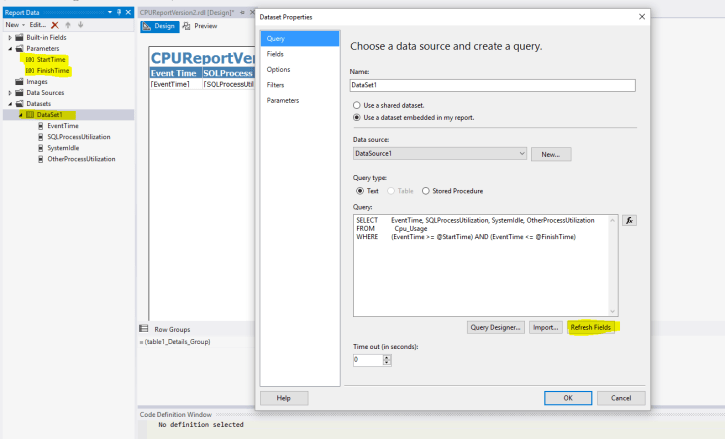
Task: Choose 'Use a dataset embedded in my report'
Action: point(357,117)
